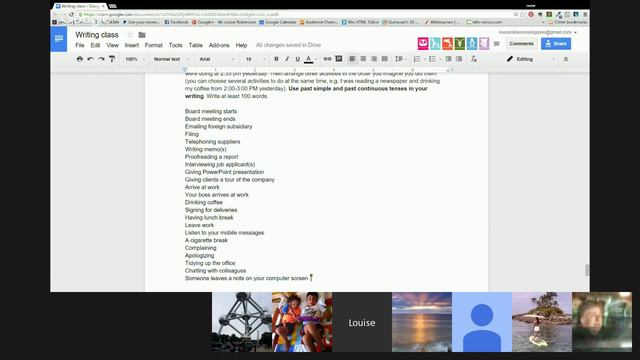Click the move to folder icon
Image resolution: width=640 pixels, height=360 pixels.
[x=142, y=35]
